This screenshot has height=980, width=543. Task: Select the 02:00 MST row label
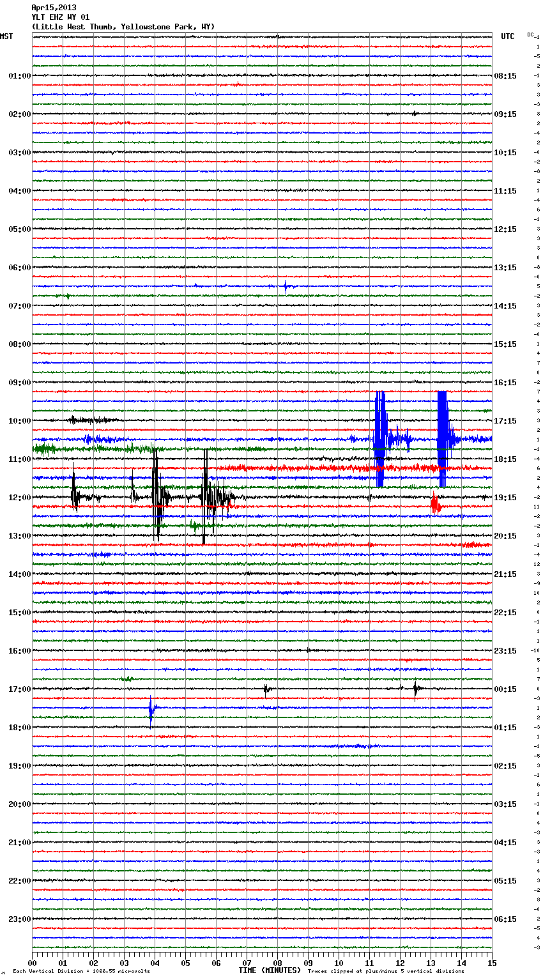pyautogui.click(x=20, y=114)
